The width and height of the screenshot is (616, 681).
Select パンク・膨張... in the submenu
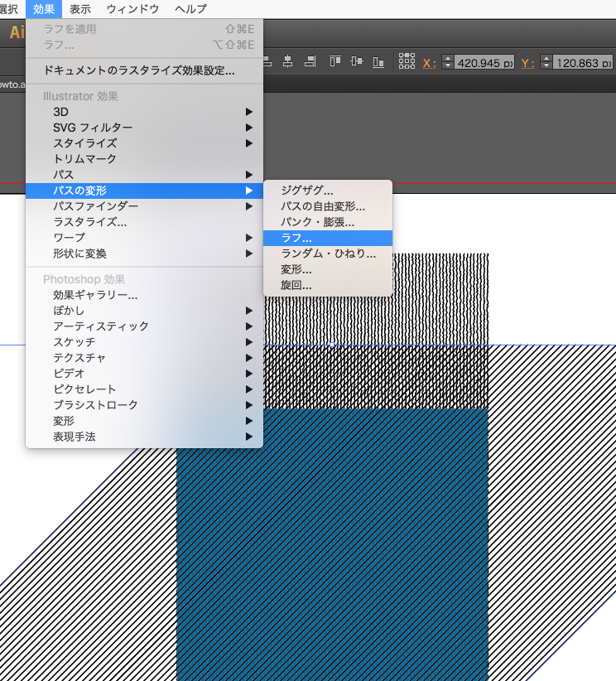[x=328, y=222]
